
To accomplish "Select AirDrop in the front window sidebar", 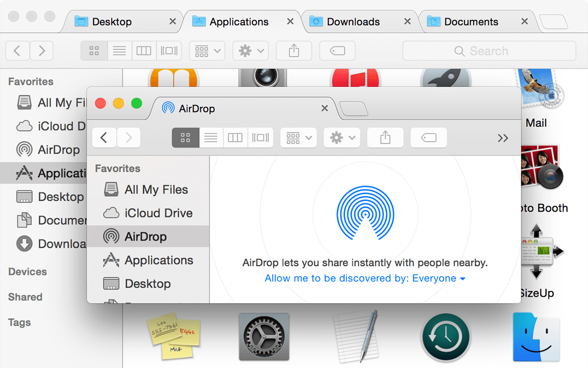I will (x=148, y=237).
